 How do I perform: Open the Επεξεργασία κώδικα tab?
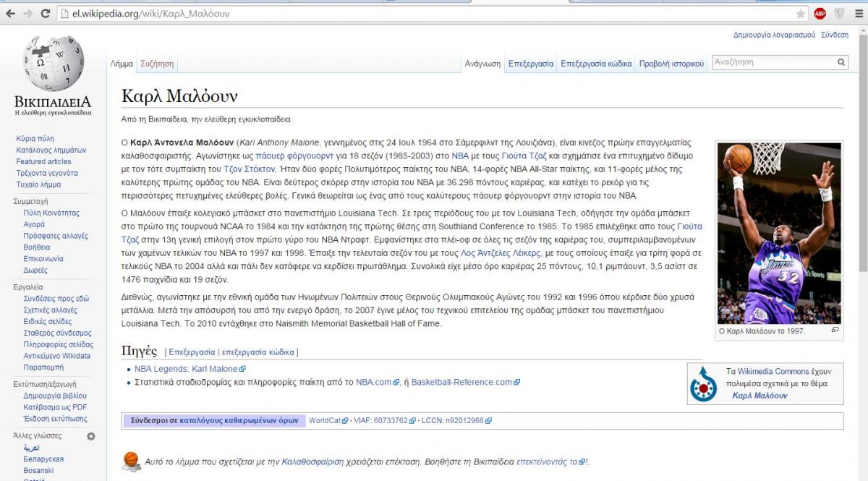point(596,64)
